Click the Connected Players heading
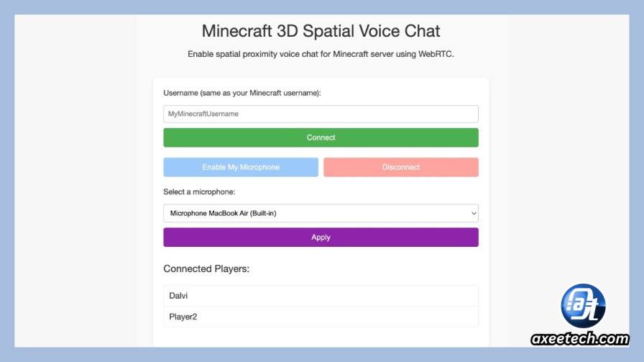Image resolution: width=644 pixels, height=362 pixels. coord(206,268)
